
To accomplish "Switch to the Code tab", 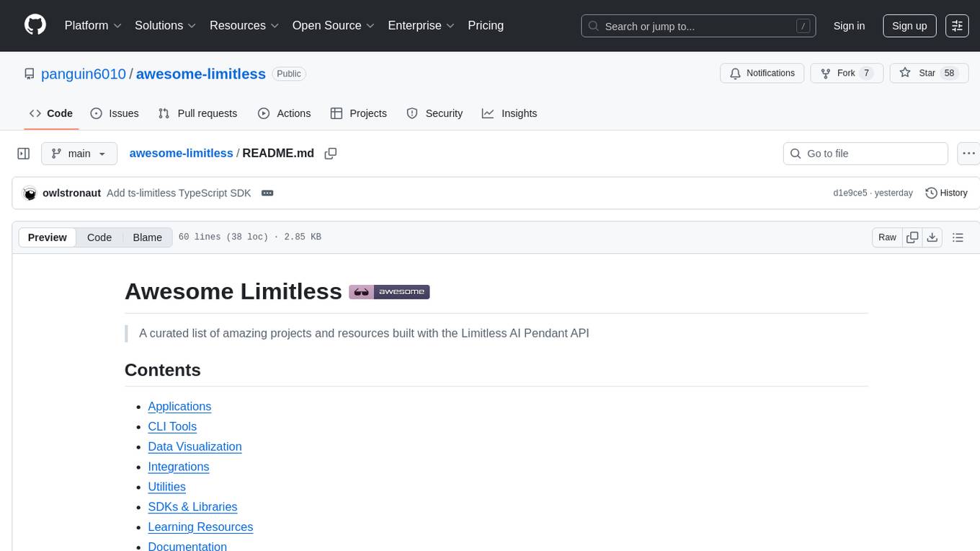I will (x=51, y=113).
